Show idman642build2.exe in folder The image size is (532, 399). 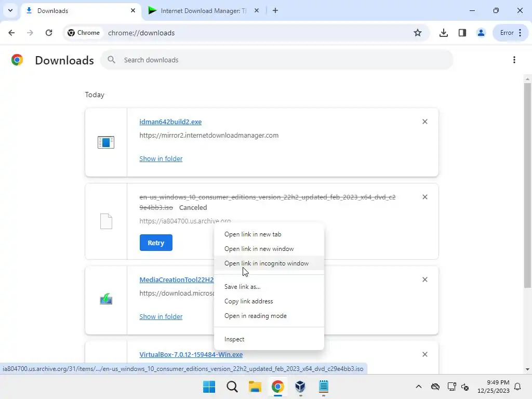[161, 159]
